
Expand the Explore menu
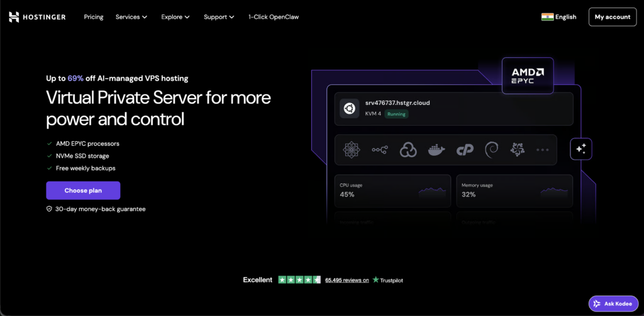click(x=175, y=17)
